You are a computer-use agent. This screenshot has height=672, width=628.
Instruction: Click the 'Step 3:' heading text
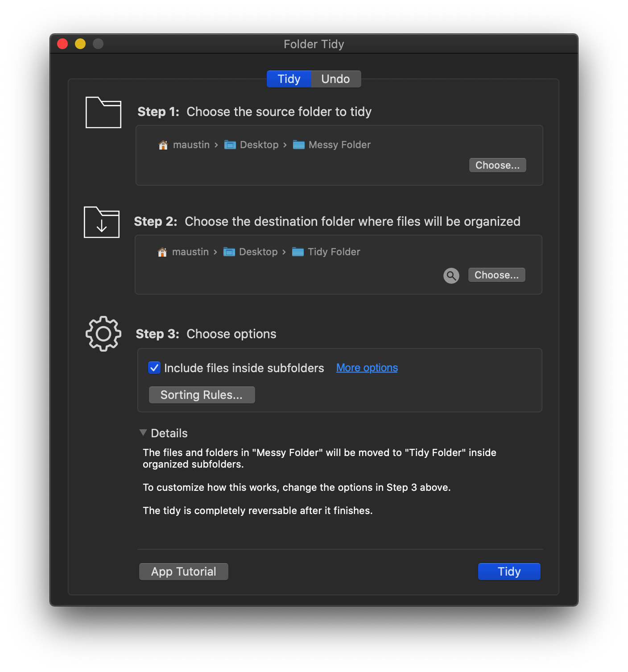click(157, 334)
